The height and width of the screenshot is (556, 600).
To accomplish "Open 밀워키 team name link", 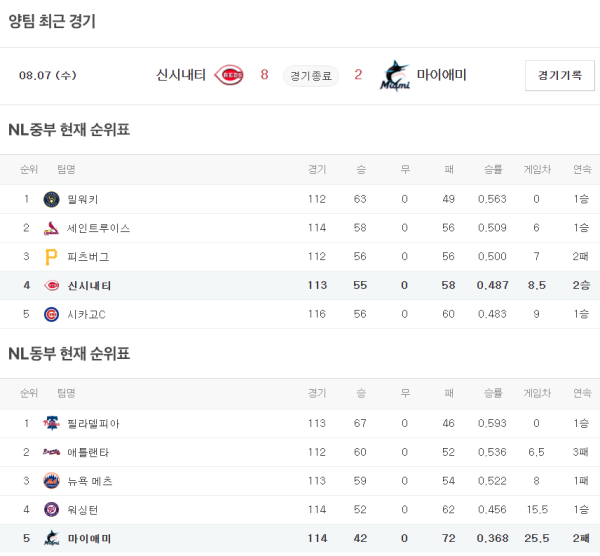I will [x=83, y=199].
